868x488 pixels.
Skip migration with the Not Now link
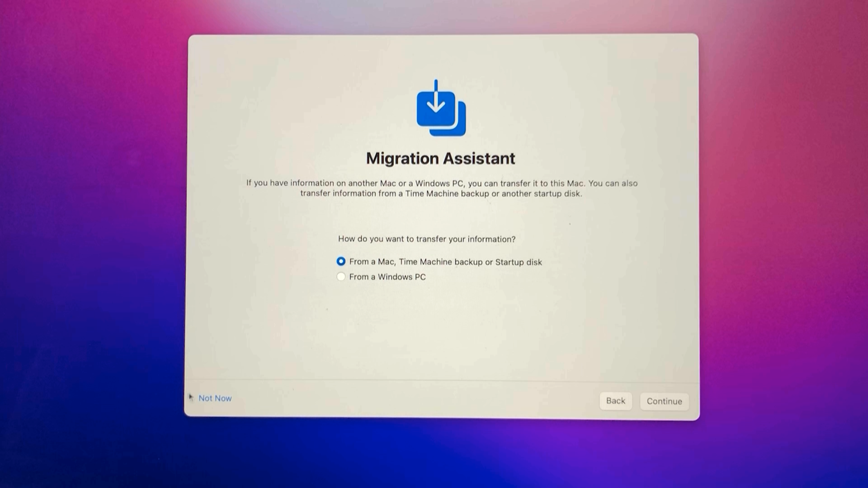point(215,398)
